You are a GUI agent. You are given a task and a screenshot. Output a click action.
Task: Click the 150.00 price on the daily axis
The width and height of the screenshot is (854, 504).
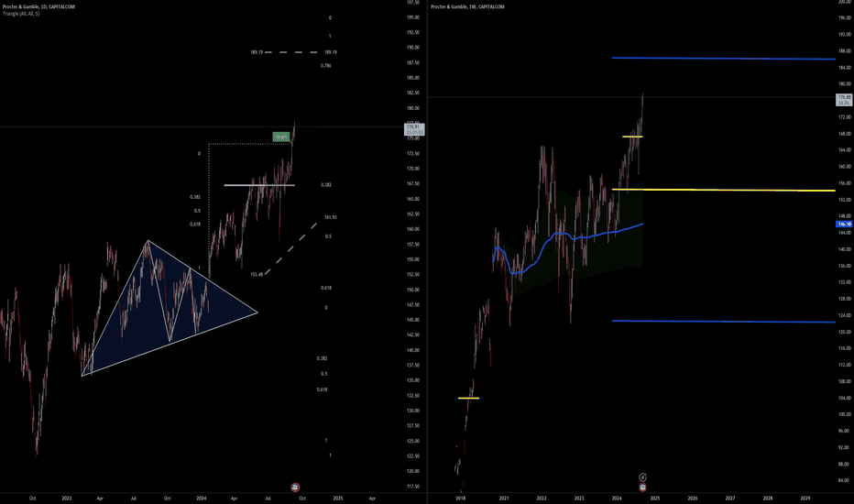413,290
